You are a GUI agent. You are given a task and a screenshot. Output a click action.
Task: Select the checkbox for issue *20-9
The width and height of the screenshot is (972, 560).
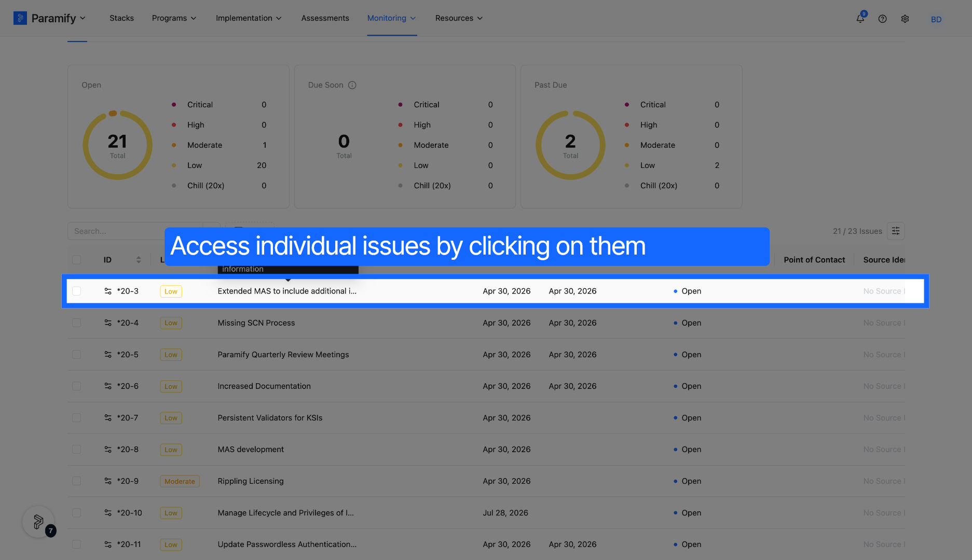click(x=77, y=481)
